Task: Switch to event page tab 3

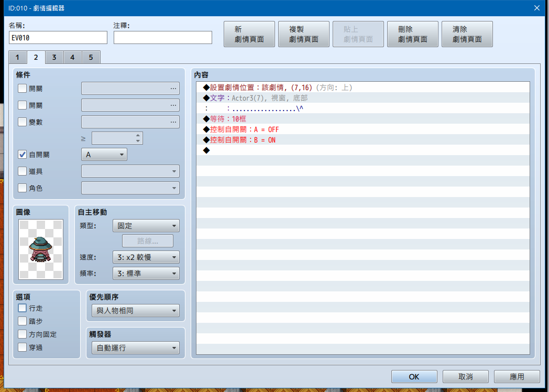Action: coord(54,58)
